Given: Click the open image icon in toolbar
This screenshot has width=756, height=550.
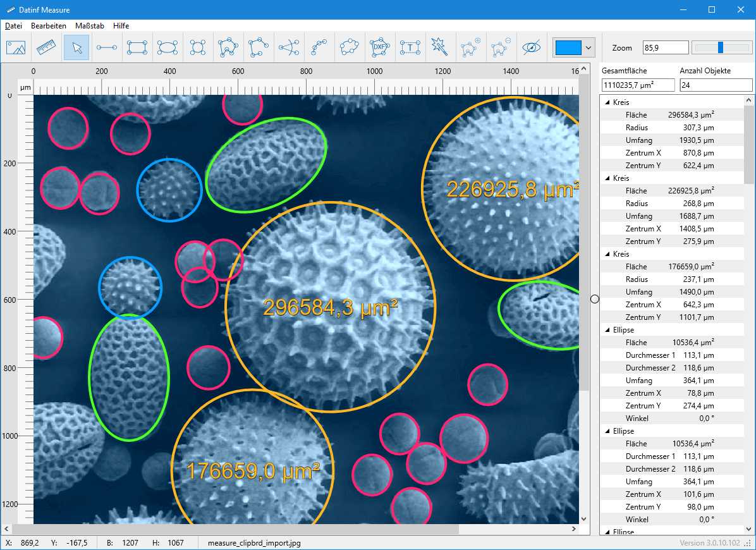Looking at the screenshot, I should point(16,47).
